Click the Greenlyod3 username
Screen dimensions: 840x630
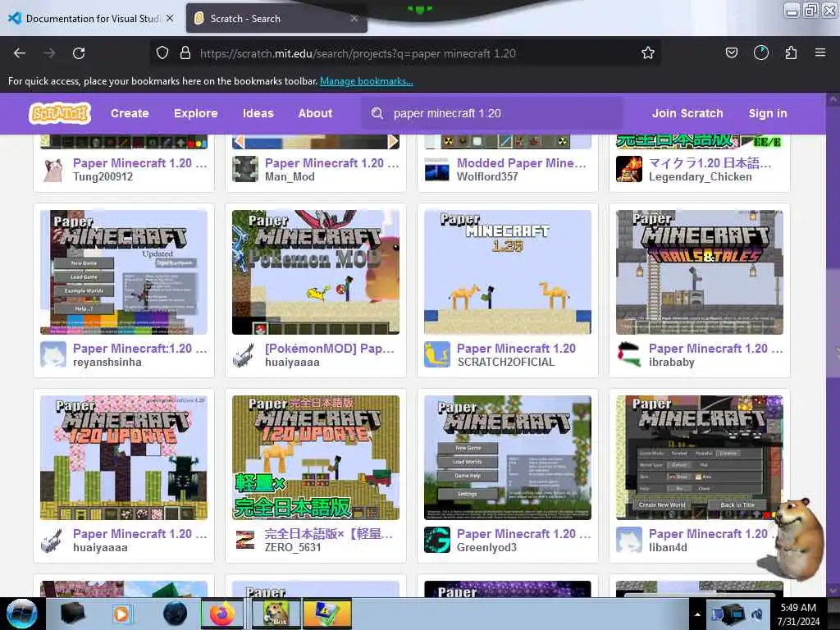486,547
